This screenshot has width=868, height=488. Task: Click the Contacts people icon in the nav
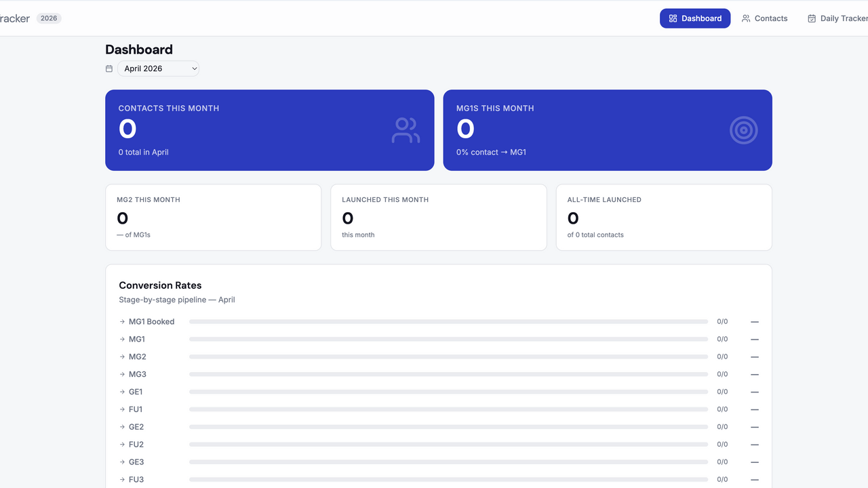(x=746, y=18)
